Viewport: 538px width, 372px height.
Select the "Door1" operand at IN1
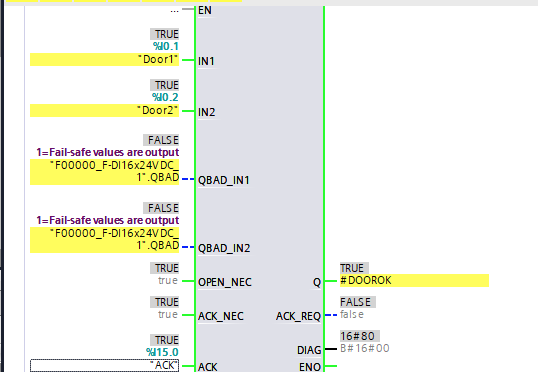pos(104,59)
